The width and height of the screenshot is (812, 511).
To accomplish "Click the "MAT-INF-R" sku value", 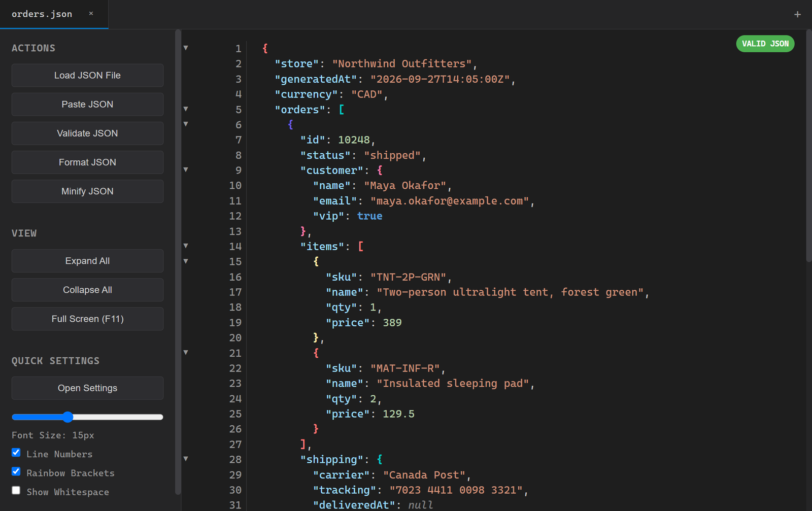I will pos(405,368).
